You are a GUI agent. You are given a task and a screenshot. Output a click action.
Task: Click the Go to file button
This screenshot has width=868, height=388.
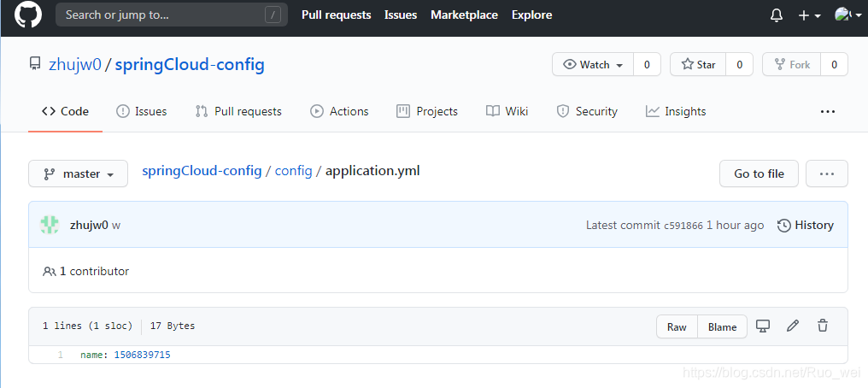759,173
